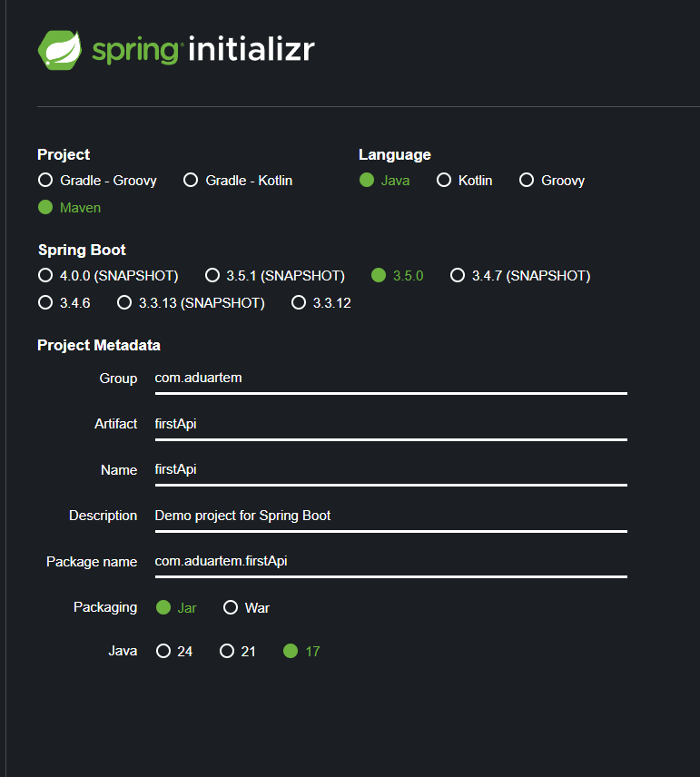
Task: Select Java as the language
Action: tap(385, 181)
